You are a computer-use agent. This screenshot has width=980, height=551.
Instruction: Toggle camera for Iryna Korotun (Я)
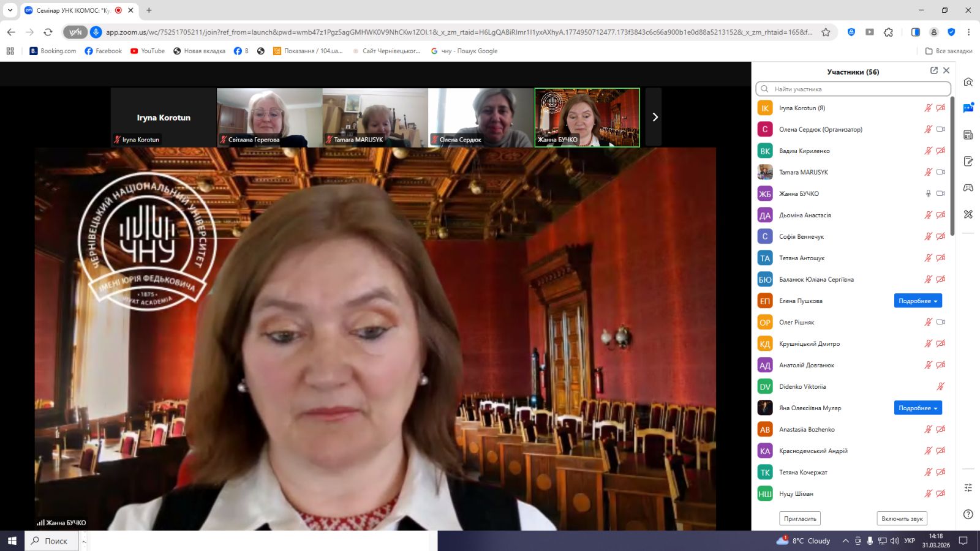[941, 108]
